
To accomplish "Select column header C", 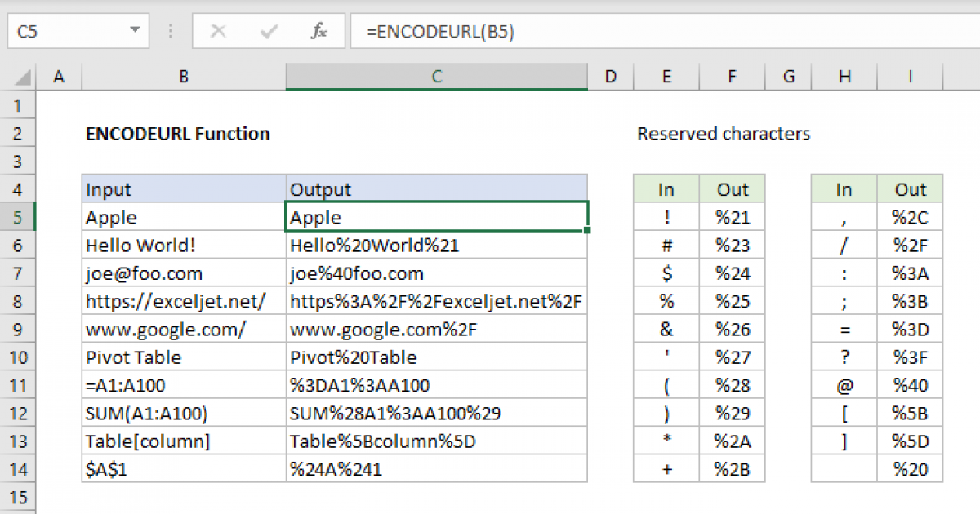I will (436, 76).
